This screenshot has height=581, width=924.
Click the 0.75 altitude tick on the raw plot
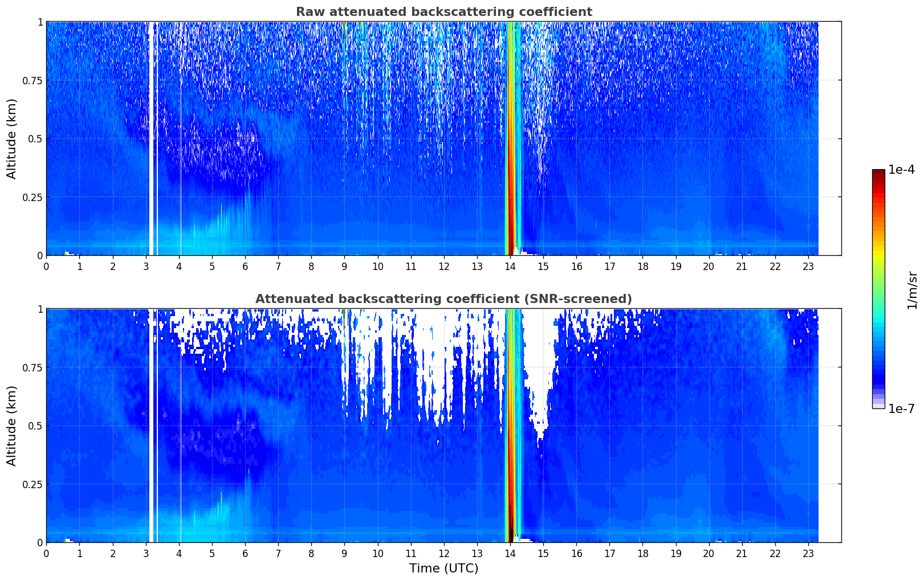pyautogui.click(x=32, y=80)
